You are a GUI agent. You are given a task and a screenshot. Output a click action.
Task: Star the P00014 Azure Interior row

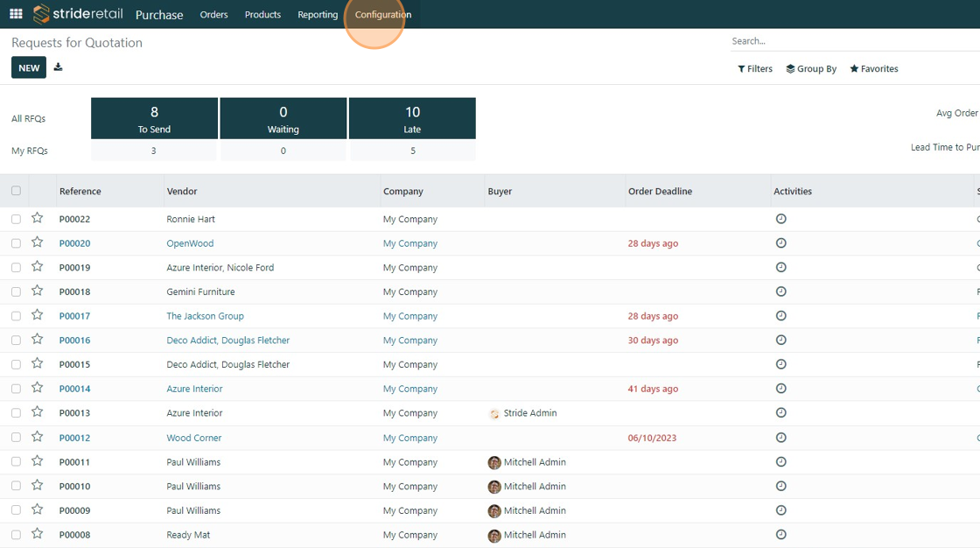pyautogui.click(x=38, y=388)
